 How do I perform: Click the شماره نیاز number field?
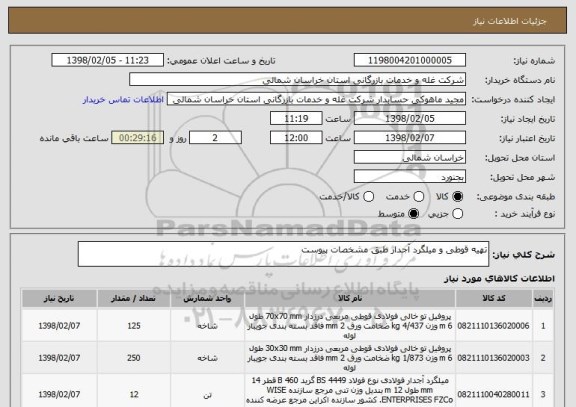click(x=410, y=60)
